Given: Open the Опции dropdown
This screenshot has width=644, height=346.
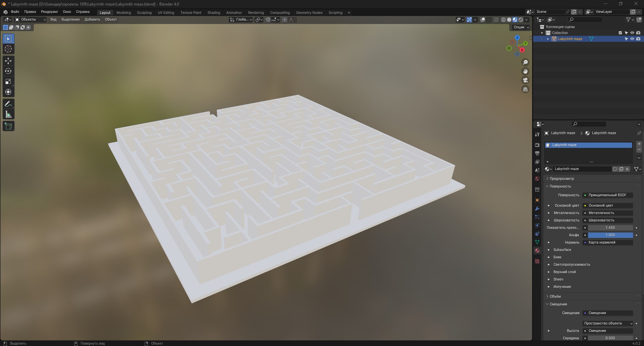Looking at the screenshot, I should click(x=521, y=27).
